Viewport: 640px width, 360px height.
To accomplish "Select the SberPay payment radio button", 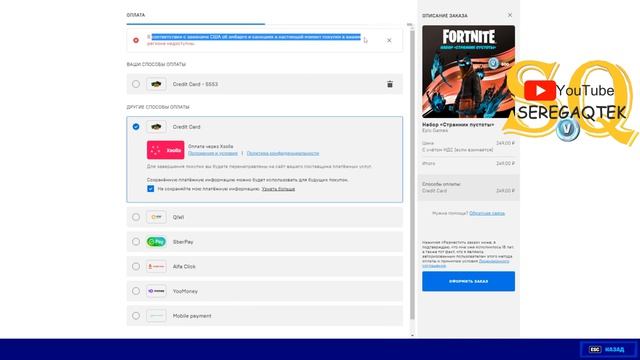I will point(136,242).
